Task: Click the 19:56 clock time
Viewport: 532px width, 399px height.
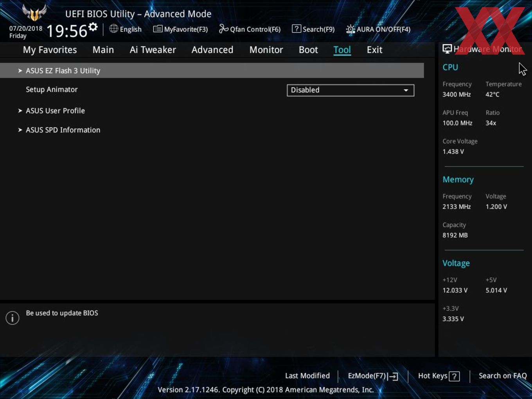Action: (x=67, y=31)
